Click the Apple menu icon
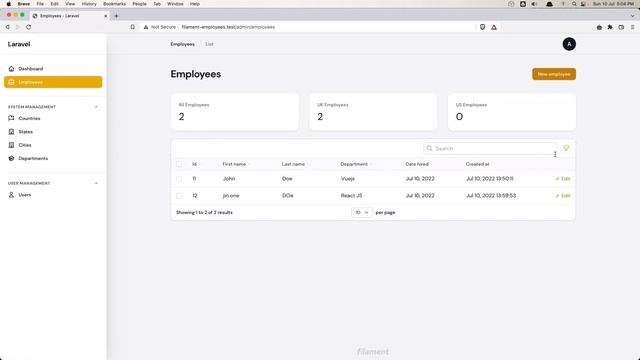640x360 pixels. point(9,4)
